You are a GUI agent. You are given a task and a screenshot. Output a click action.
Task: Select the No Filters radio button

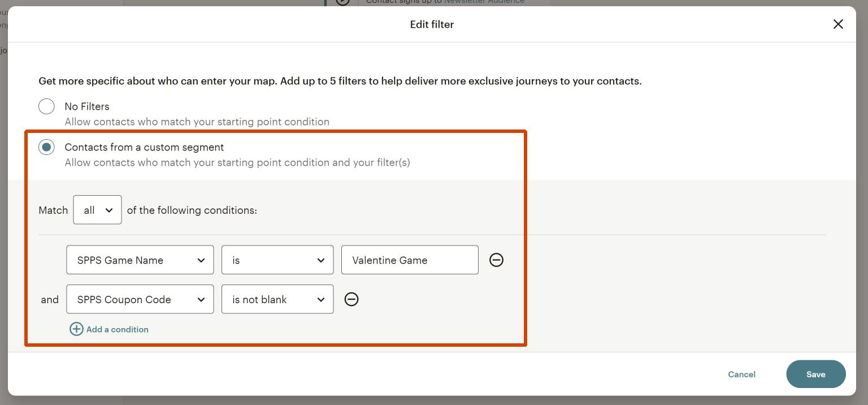(46, 106)
